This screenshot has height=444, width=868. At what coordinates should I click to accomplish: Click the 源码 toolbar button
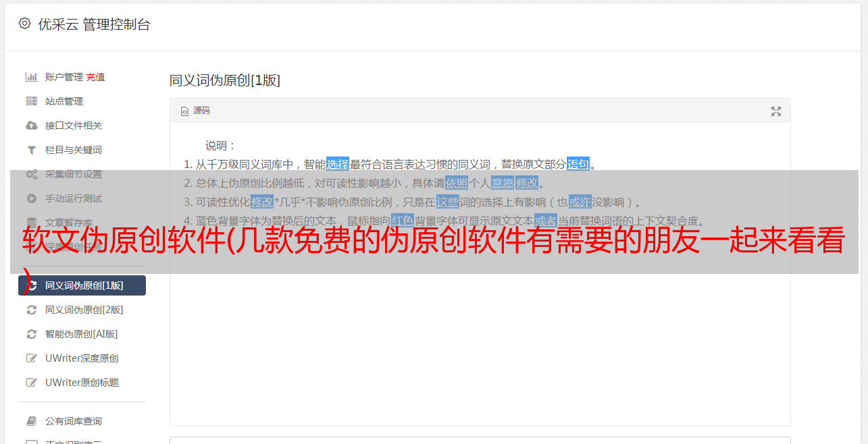[195, 111]
